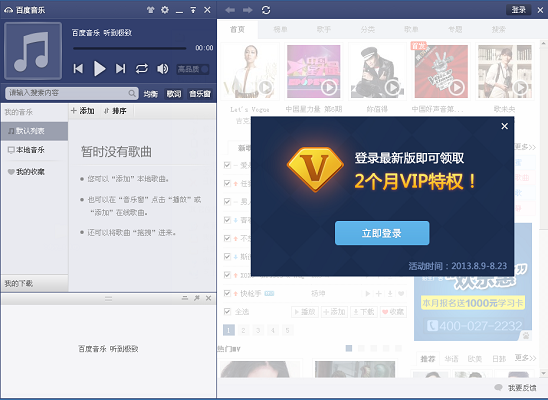Add 快枪手 to the playlist with plus icon
This screenshot has width=548, height=400.
click(379, 294)
